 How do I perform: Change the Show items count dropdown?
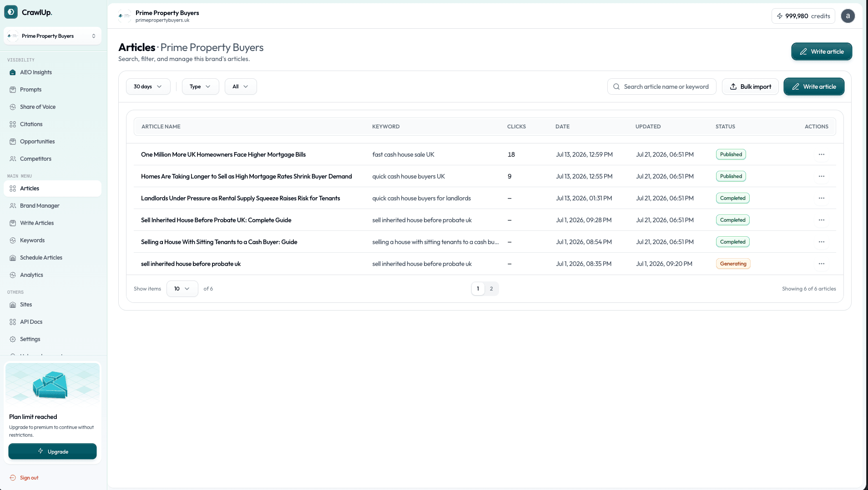point(182,289)
